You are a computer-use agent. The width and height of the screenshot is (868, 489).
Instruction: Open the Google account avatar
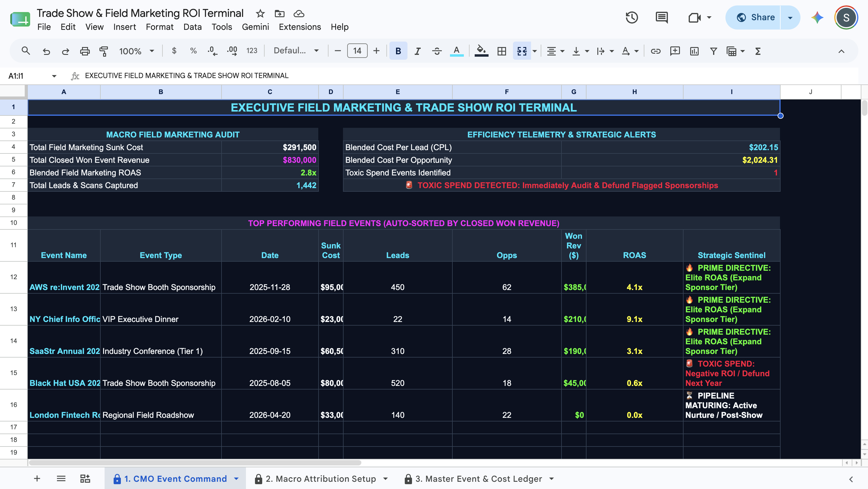[846, 17]
